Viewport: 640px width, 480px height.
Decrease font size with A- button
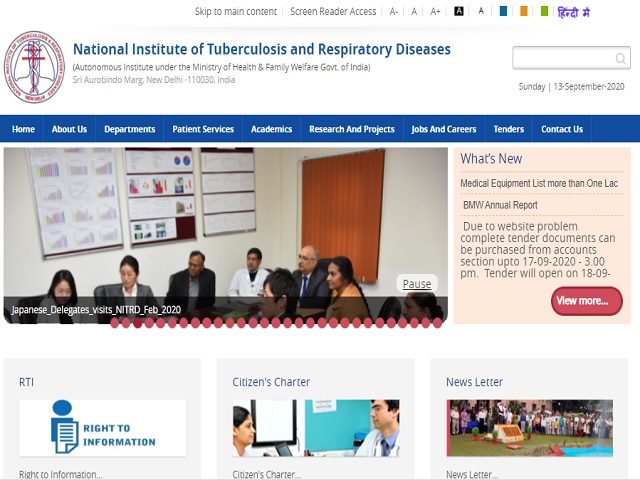point(393,12)
